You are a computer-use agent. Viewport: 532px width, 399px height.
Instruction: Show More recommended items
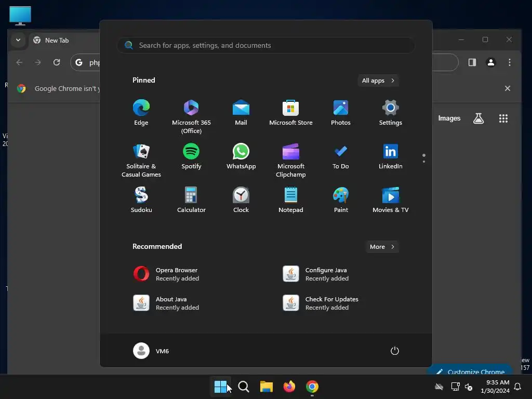tap(382, 247)
